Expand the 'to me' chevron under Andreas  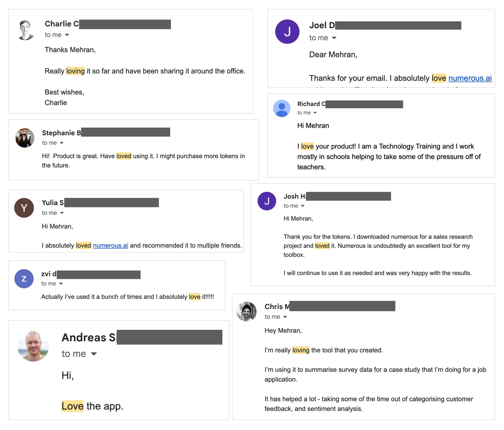(x=93, y=354)
